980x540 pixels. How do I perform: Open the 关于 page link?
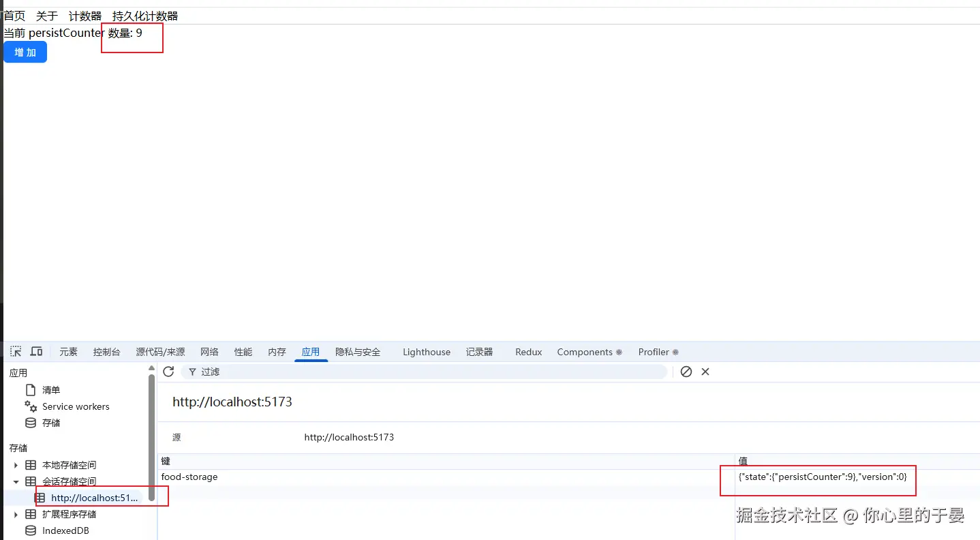tap(47, 16)
